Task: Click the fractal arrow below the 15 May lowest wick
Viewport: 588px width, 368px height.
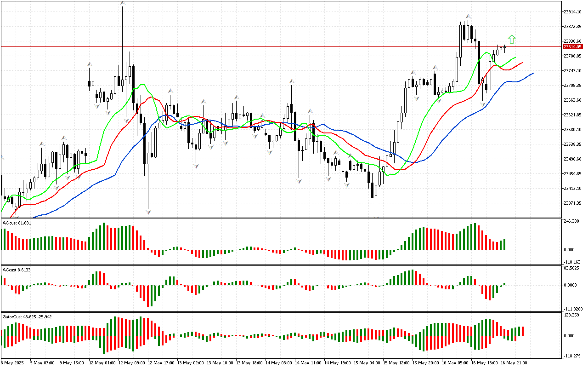Action: click(376, 216)
